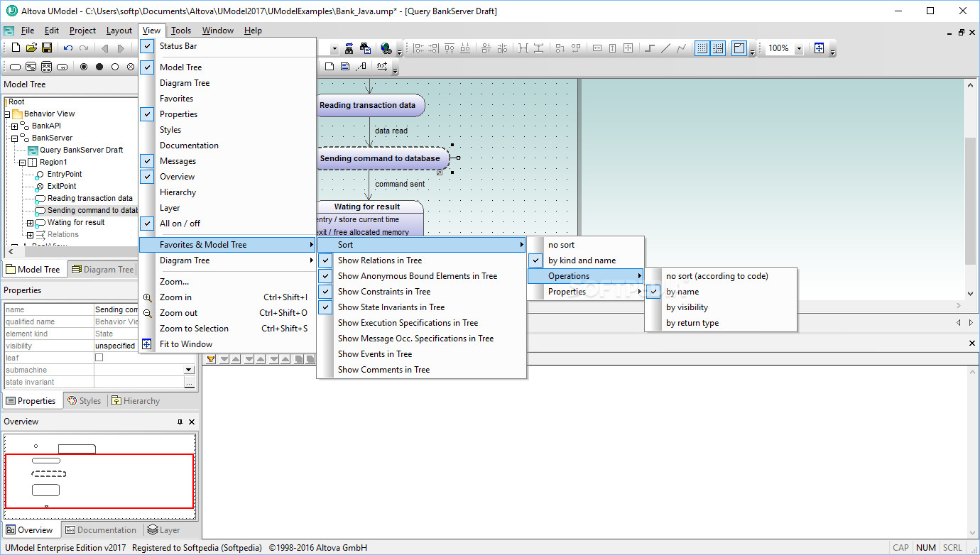
Task: Pick the hollow Entry Point circle icon
Action: point(115,67)
